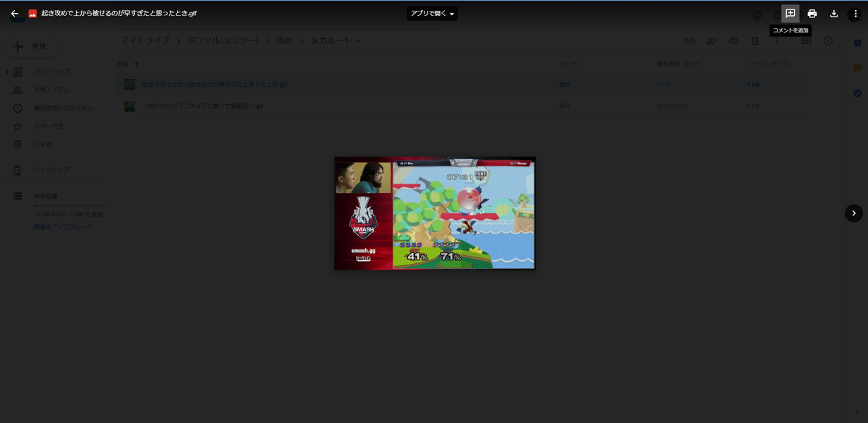Screen dimensions: 868x423
Task: Open the 火力ルート breadcrumb dropdown arrow
Action: (358, 40)
